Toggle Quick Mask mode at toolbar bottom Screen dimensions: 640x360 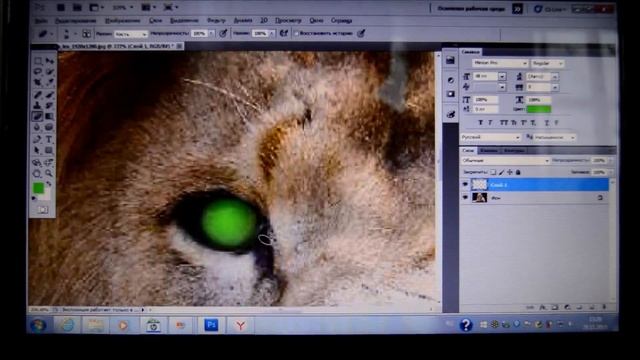click(42, 210)
